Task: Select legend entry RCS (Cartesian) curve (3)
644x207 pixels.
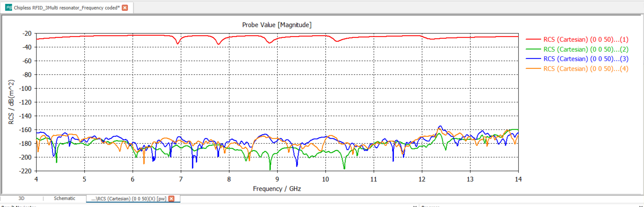Action: 586,59
